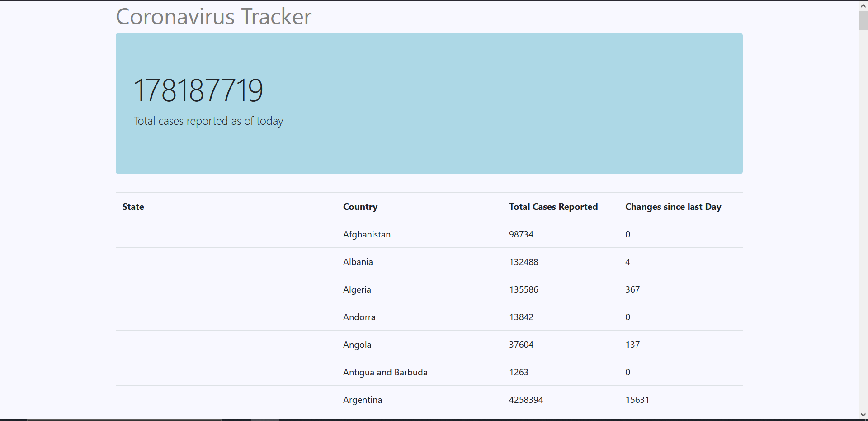Click Albania's daily change value 4
Image resolution: width=868 pixels, height=421 pixels.
point(627,262)
